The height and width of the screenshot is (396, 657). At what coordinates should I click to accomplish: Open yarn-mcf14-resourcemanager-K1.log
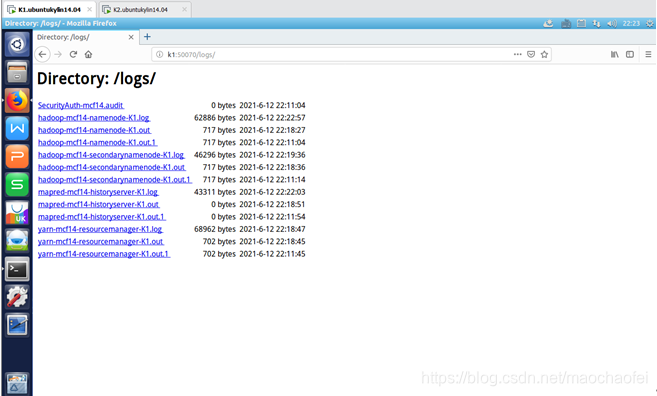coord(100,229)
